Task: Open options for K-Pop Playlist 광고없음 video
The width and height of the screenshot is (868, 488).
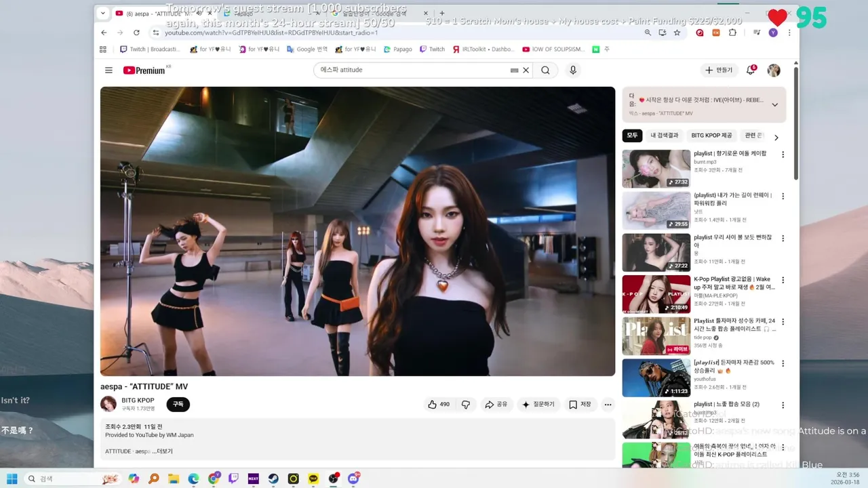Action: 783,280
